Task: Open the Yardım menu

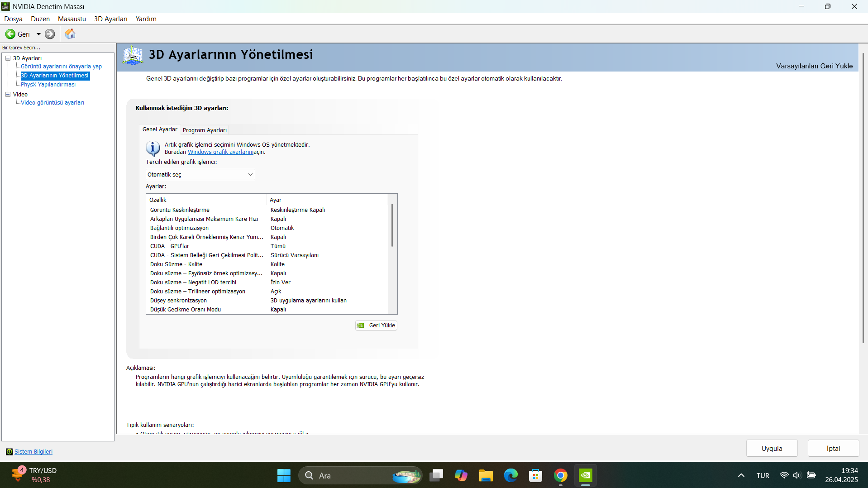Action: (x=146, y=19)
